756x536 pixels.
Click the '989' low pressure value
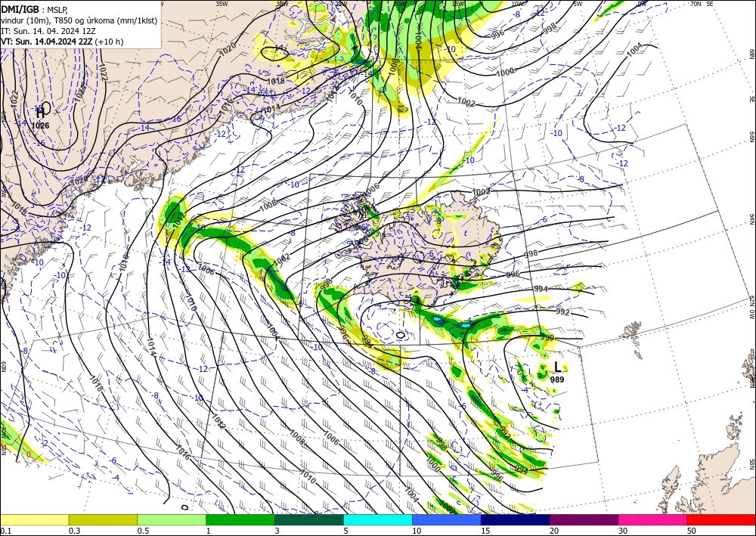pos(557,380)
